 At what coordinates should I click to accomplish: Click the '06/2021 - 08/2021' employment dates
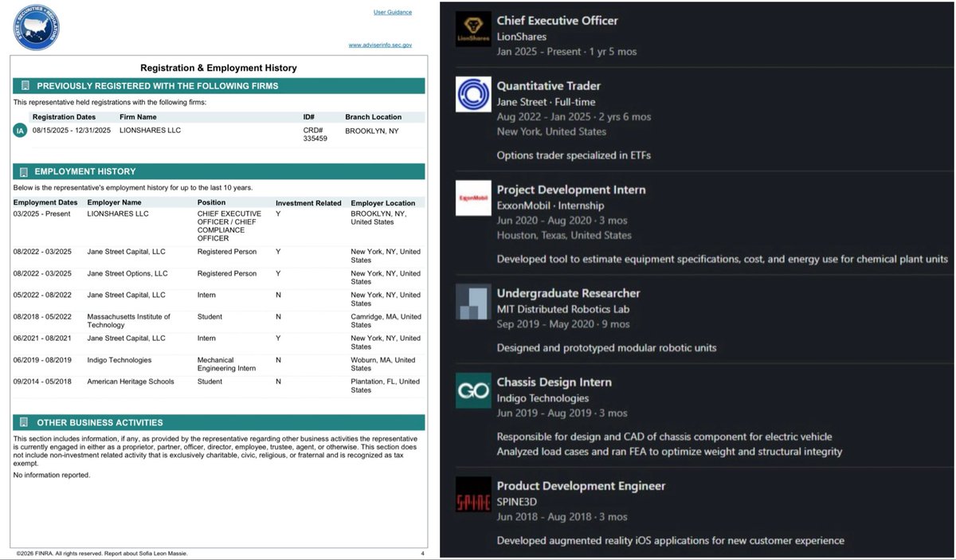coord(42,339)
